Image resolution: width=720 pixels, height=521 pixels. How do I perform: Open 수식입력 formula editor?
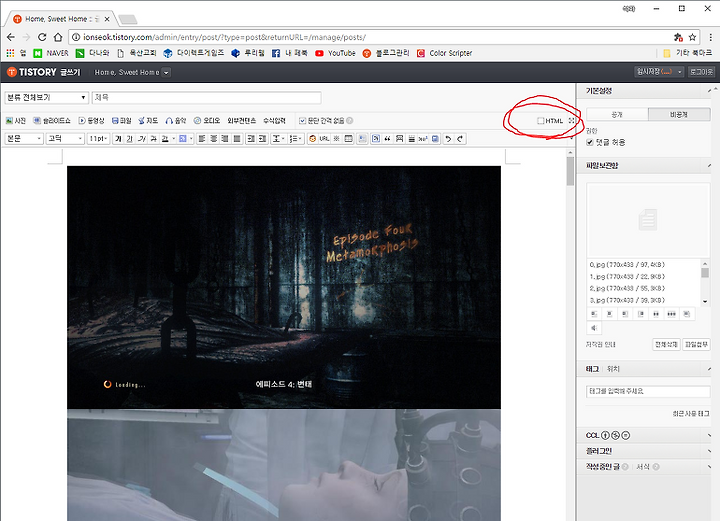(x=274, y=121)
